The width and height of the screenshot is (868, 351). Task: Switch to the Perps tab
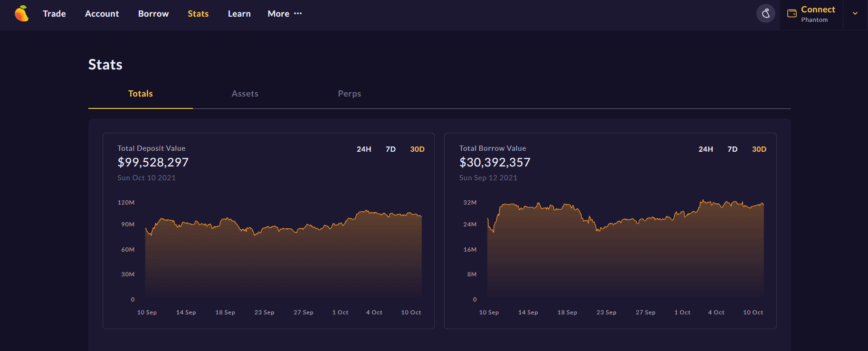[x=350, y=94]
